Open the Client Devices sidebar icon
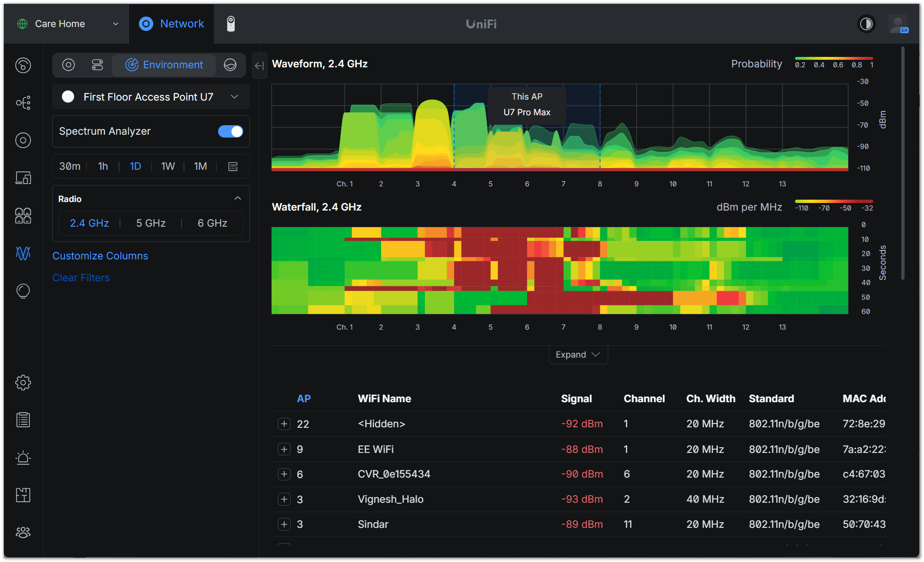Viewport: 924px width, 562px height. (23, 178)
